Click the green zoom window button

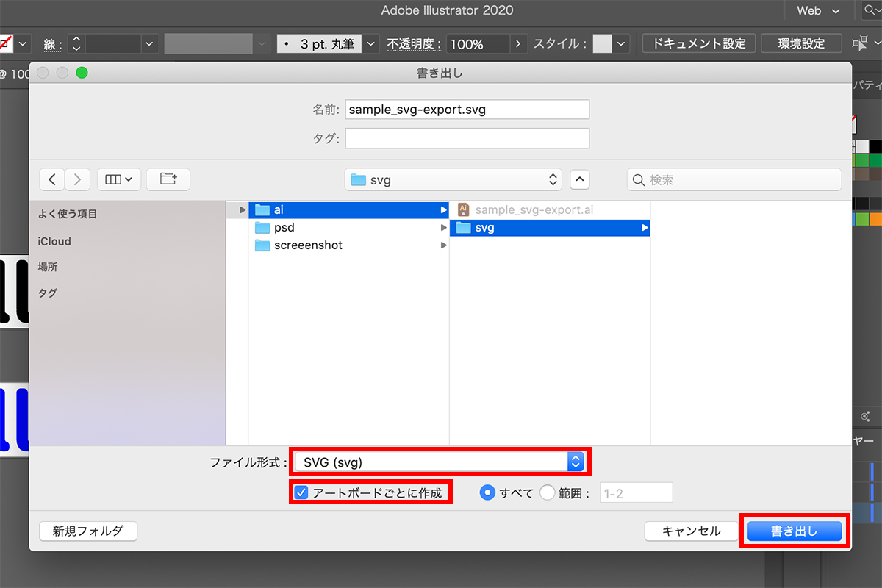(82, 73)
